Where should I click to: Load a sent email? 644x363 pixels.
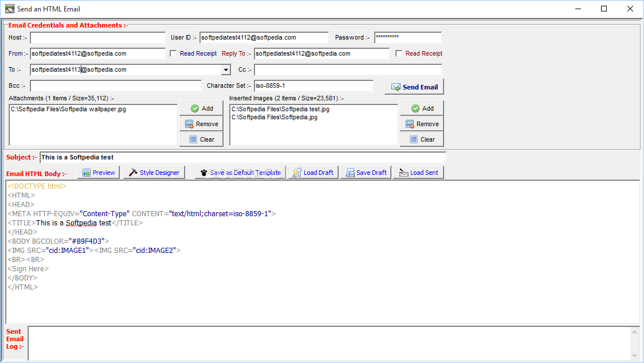(x=418, y=173)
